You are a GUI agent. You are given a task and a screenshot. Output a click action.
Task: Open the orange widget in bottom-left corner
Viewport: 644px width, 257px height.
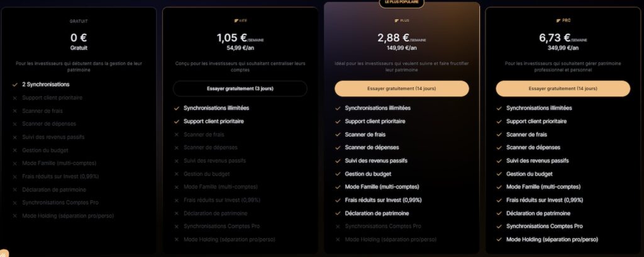[x=4, y=253]
